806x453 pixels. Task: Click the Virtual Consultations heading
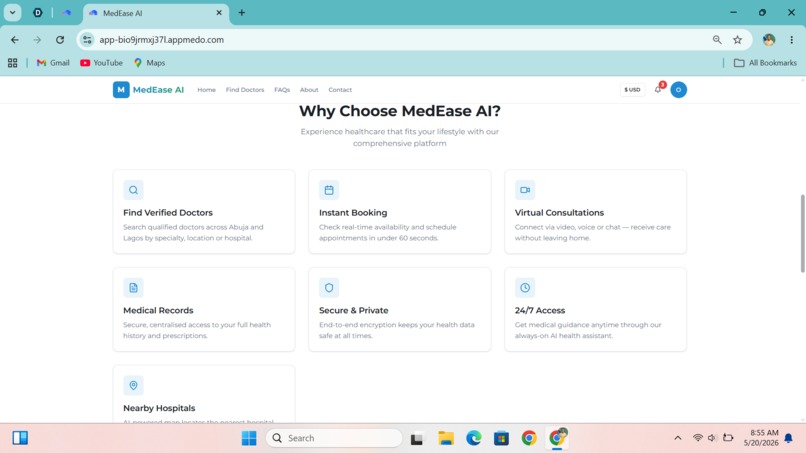point(559,213)
